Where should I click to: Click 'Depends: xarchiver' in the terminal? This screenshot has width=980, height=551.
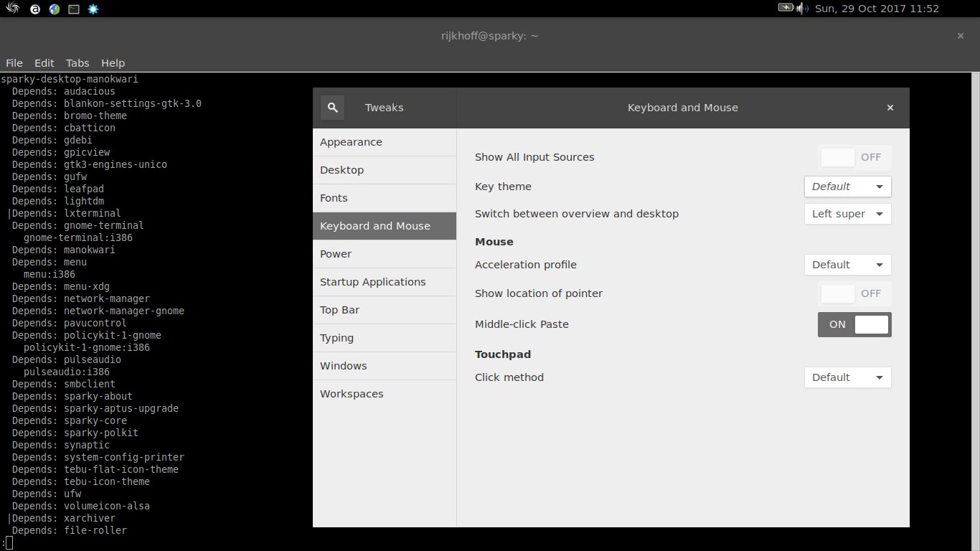(64, 518)
